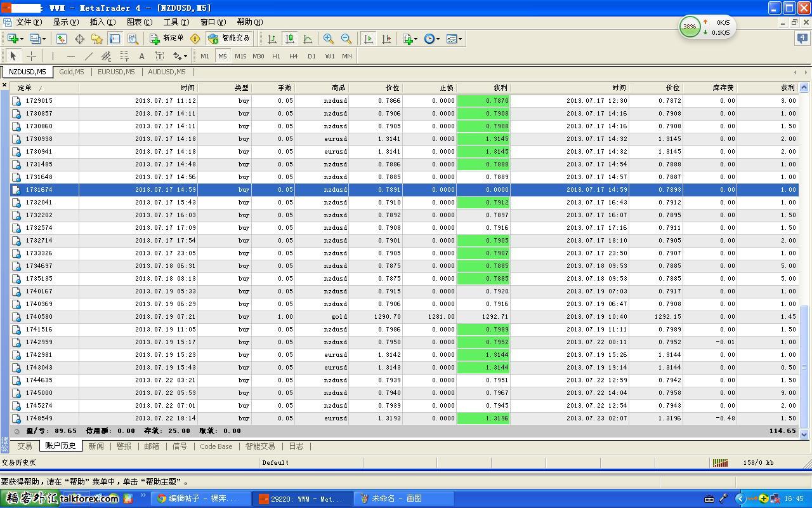Switch to the AUDUSD,M5 chart tab
Image resolution: width=812 pixels, height=508 pixels.
167,72
